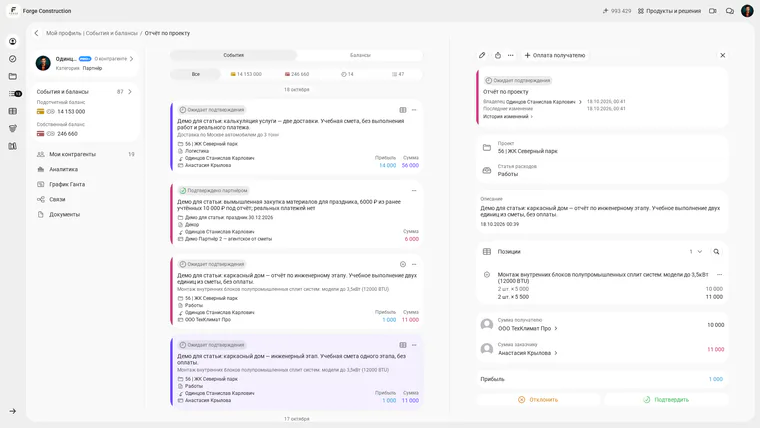Open more options dots in details panel toolbar
Screen dimensions: 760x428
click(510, 55)
